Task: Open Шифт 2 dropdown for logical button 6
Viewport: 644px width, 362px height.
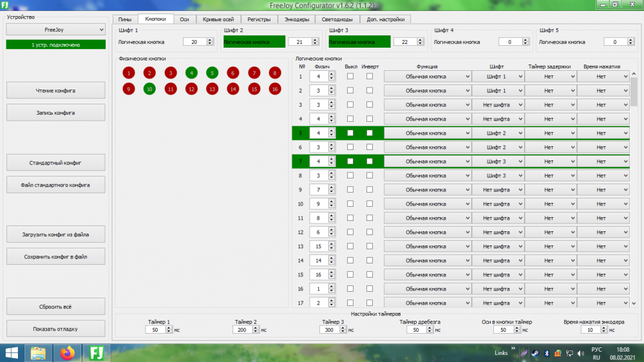Action: pyautogui.click(x=498, y=147)
